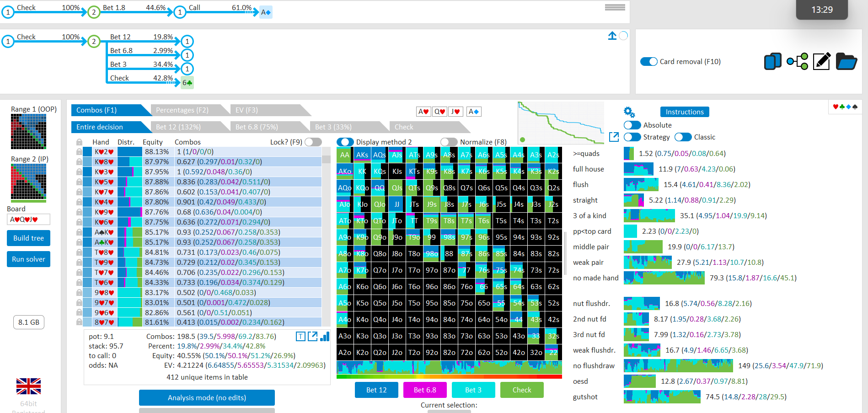Click the Run solver button
Screen dimensions: 868x413
(x=28, y=259)
